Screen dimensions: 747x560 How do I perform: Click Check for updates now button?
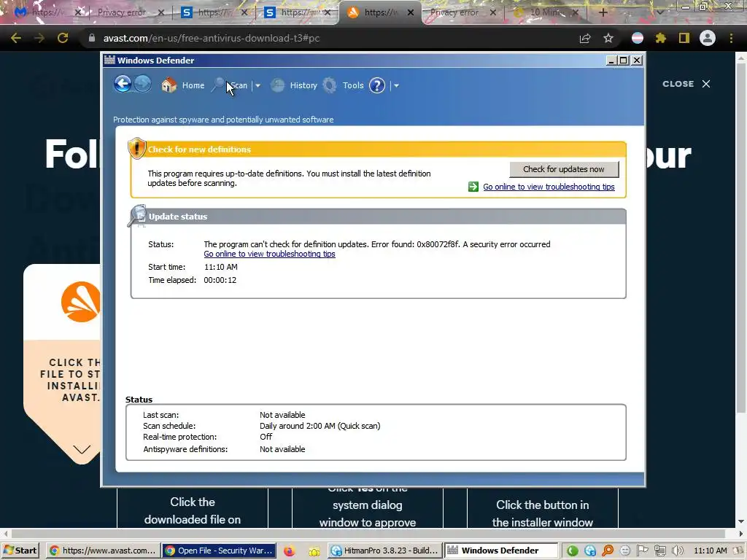[564, 169]
